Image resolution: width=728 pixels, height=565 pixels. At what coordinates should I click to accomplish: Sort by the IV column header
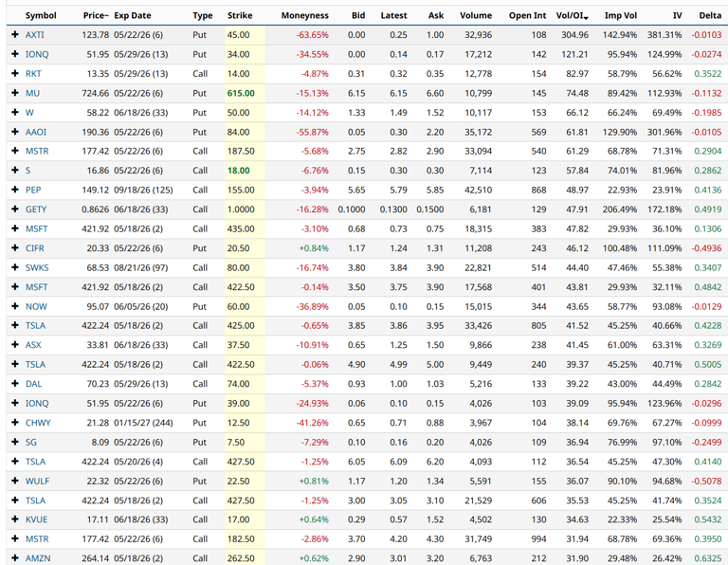coord(678,15)
